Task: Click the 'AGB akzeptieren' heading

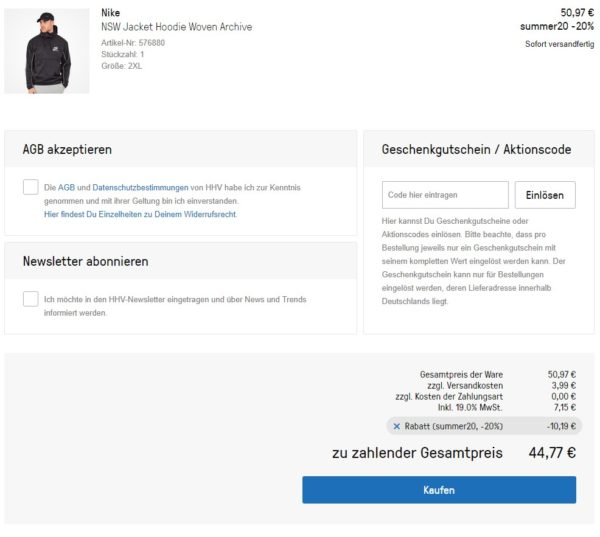Action: [67, 150]
